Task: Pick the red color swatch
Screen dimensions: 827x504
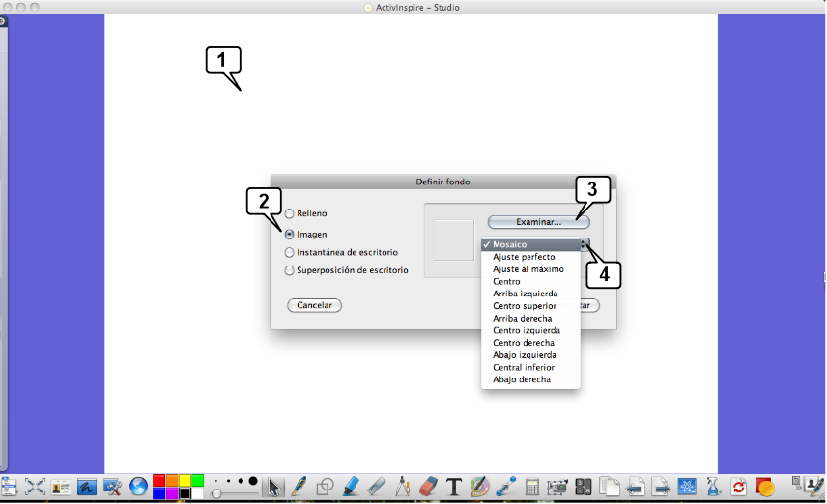Action: tap(158, 481)
